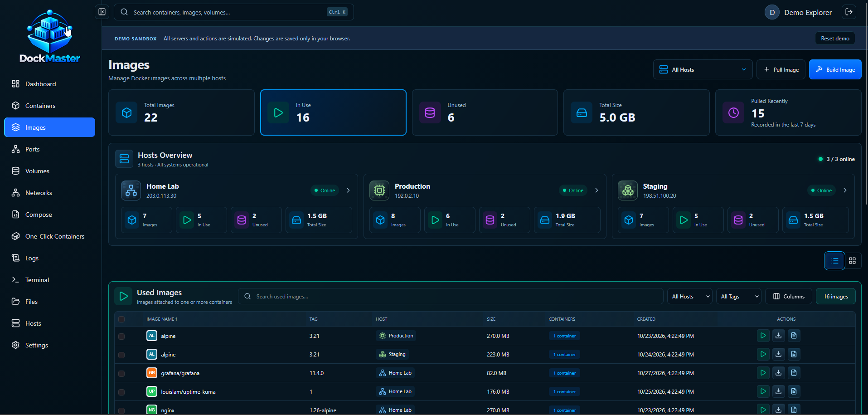Open the Columns chooser button

[x=789, y=296]
